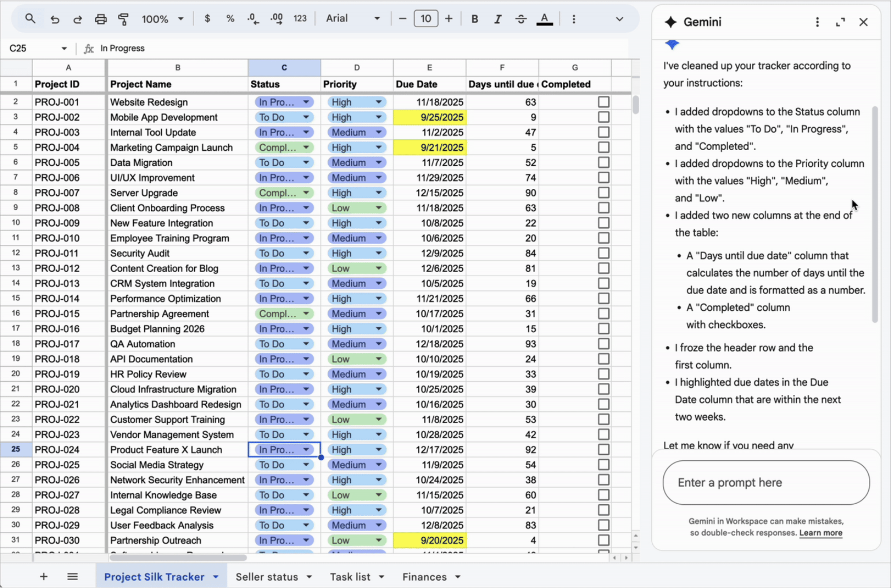This screenshot has width=892, height=588.
Task: Apply percent format icon
Action: pos(230,19)
